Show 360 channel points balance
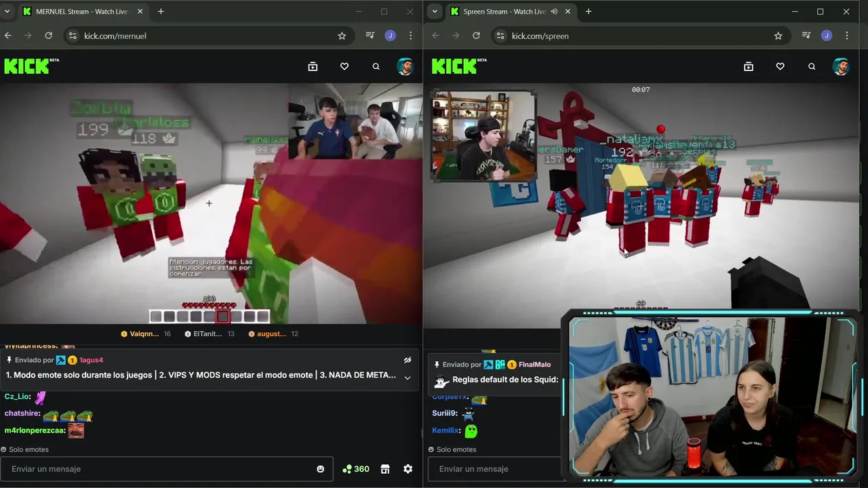868x488 pixels. click(x=356, y=469)
